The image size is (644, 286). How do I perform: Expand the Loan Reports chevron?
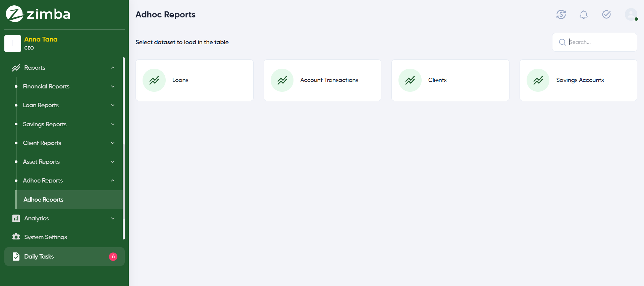[x=113, y=105]
